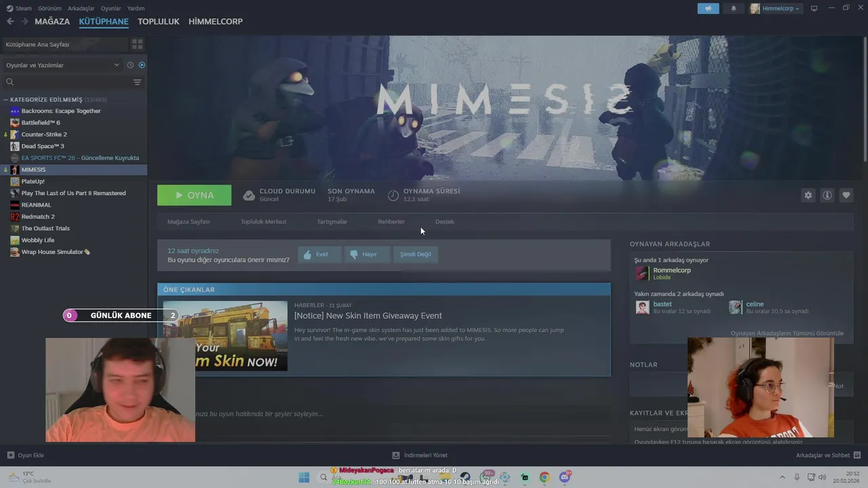868x488 pixels.
Task: Select The Outlast Trials in library
Action: tap(45, 228)
